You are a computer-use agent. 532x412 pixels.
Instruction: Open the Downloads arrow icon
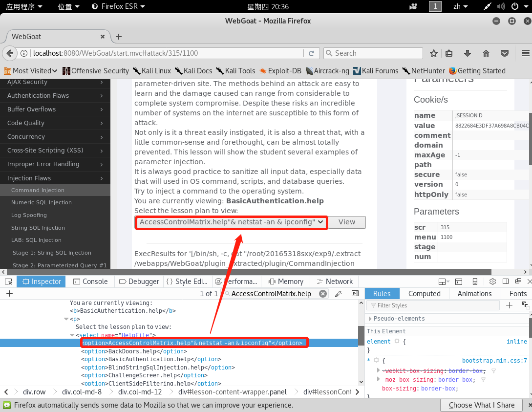point(468,53)
